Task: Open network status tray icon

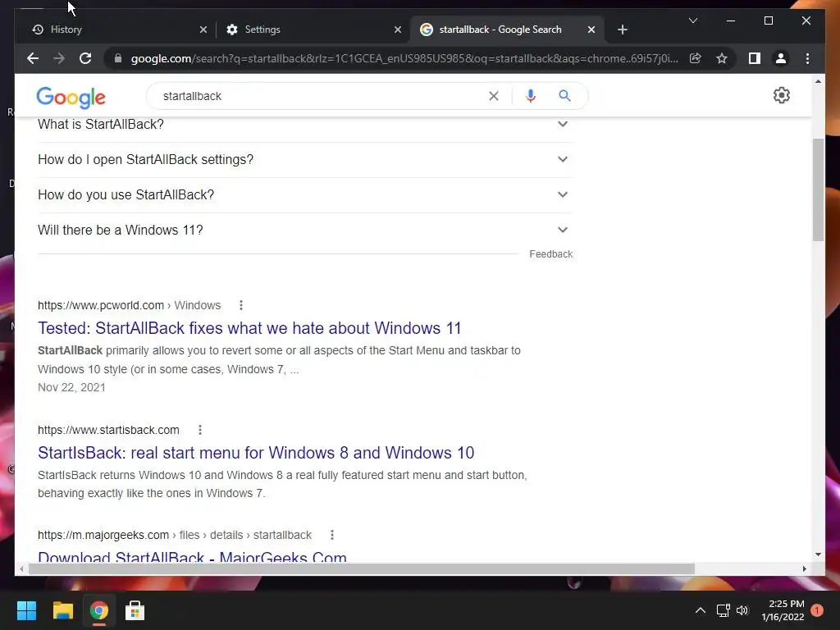Action: pos(724,610)
